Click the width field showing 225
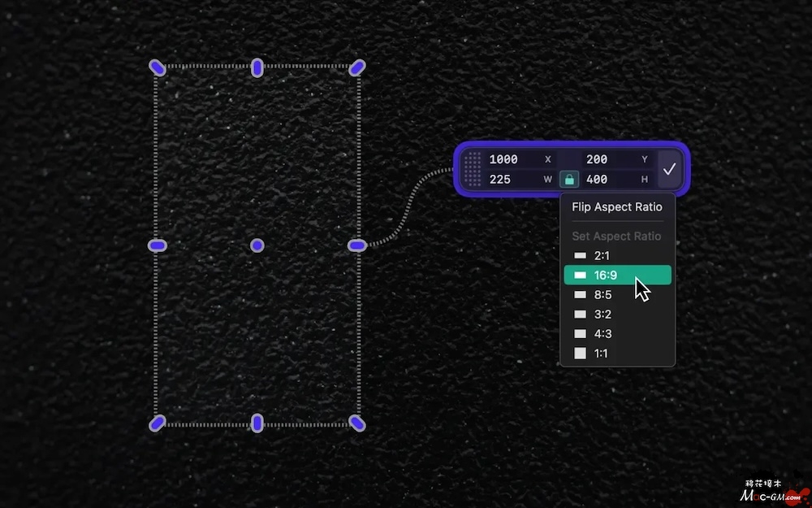This screenshot has height=508, width=812. pyautogui.click(x=510, y=179)
